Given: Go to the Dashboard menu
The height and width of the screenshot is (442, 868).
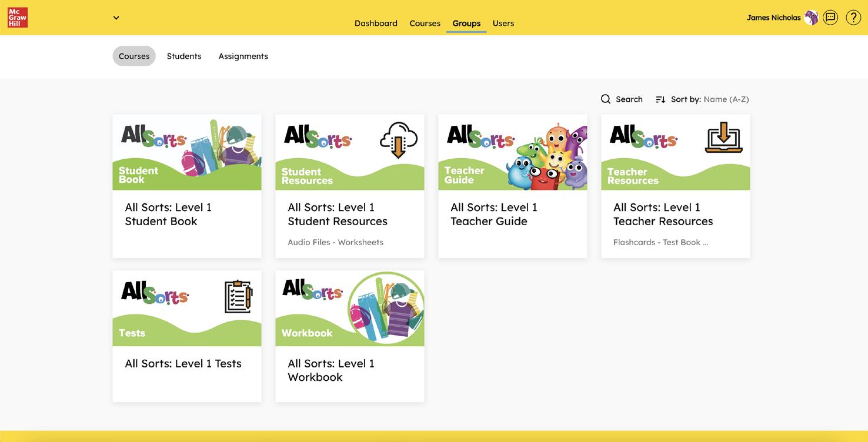Looking at the screenshot, I should 376,24.
